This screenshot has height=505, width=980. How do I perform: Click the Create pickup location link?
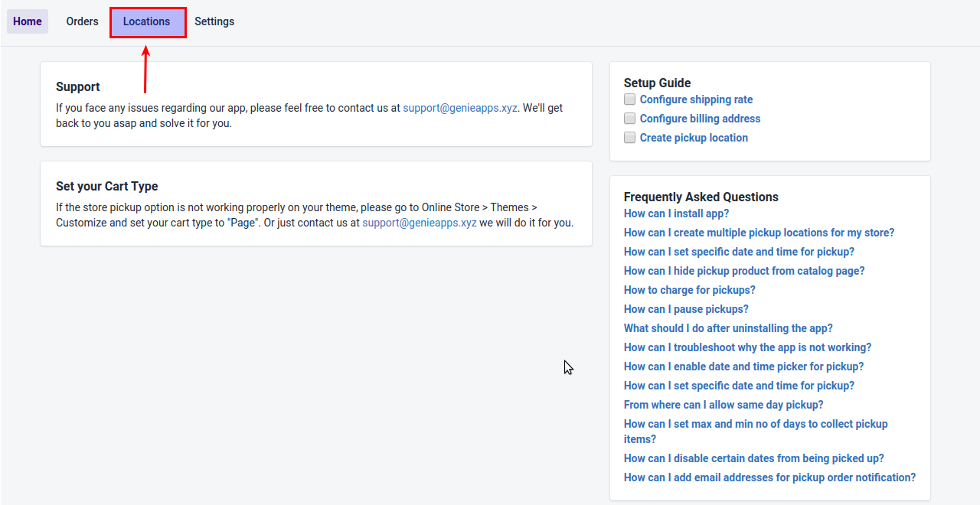pos(694,138)
